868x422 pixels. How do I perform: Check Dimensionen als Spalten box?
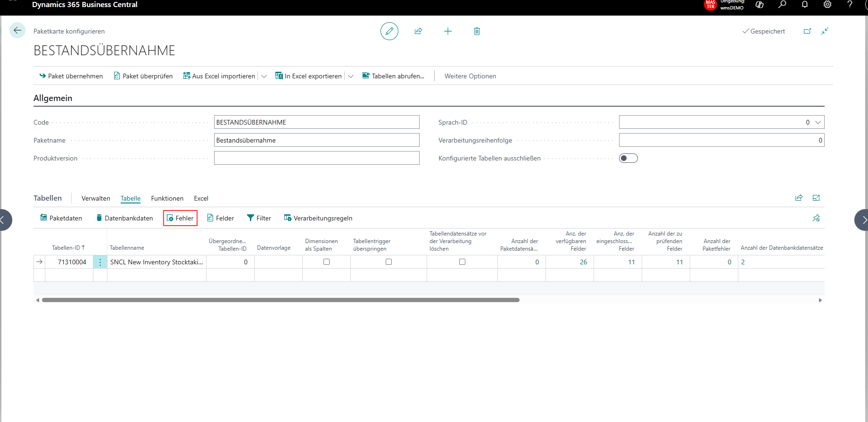click(326, 262)
